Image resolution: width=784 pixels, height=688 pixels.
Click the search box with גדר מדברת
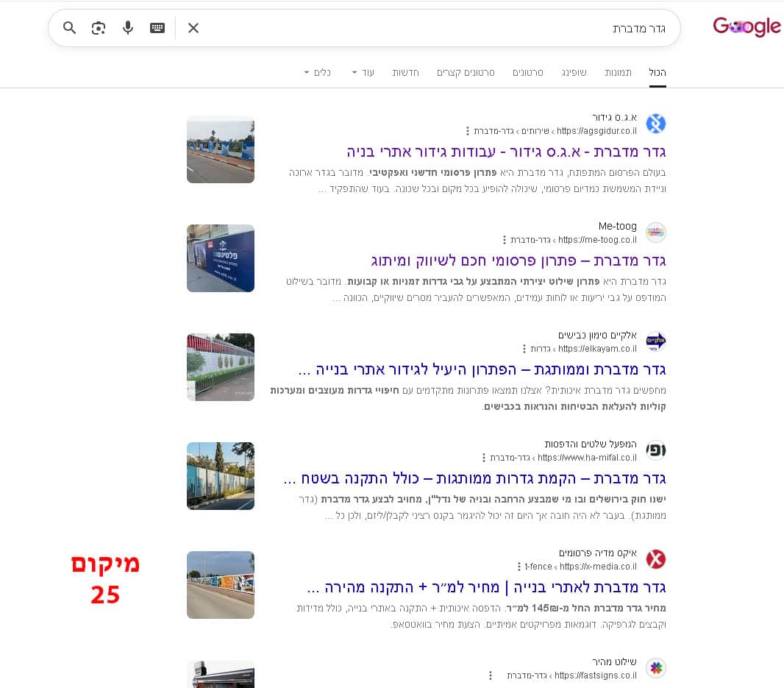tap(364, 28)
